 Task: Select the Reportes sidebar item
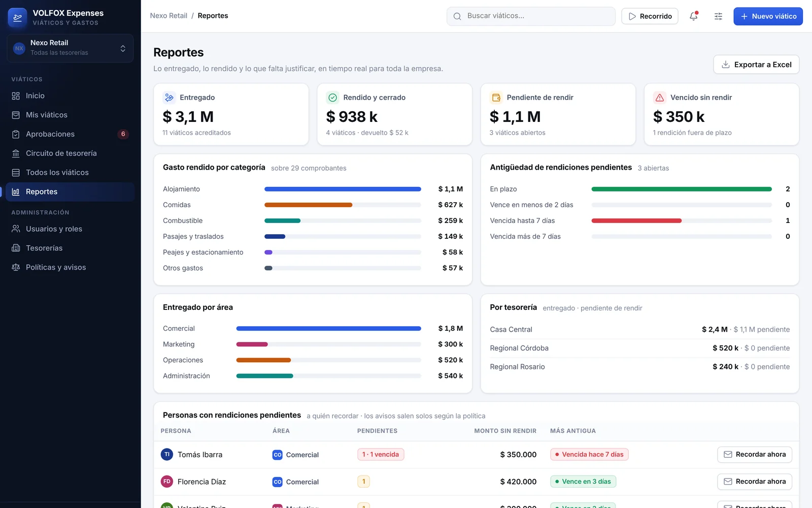[70, 192]
